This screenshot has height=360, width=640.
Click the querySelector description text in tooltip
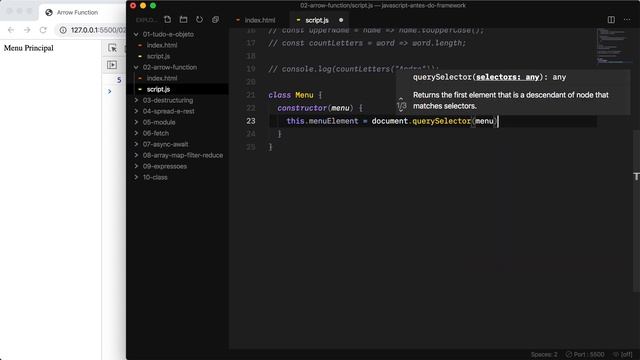point(511,100)
